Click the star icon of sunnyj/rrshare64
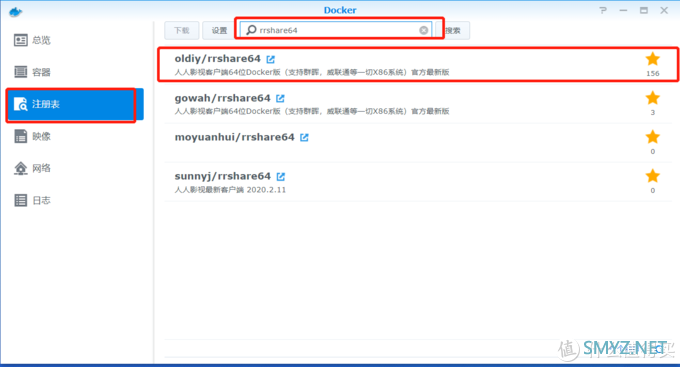 [653, 176]
